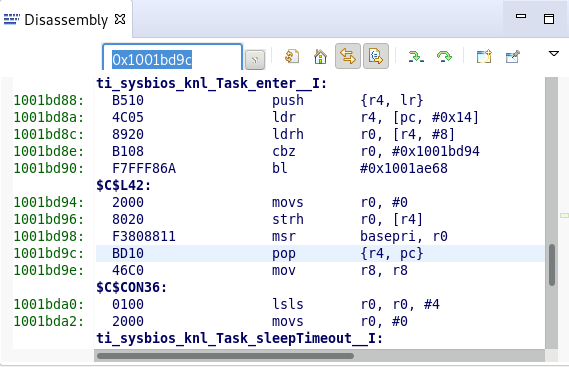
Task: Select the $C$CON36 label
Action: (132, 288)
